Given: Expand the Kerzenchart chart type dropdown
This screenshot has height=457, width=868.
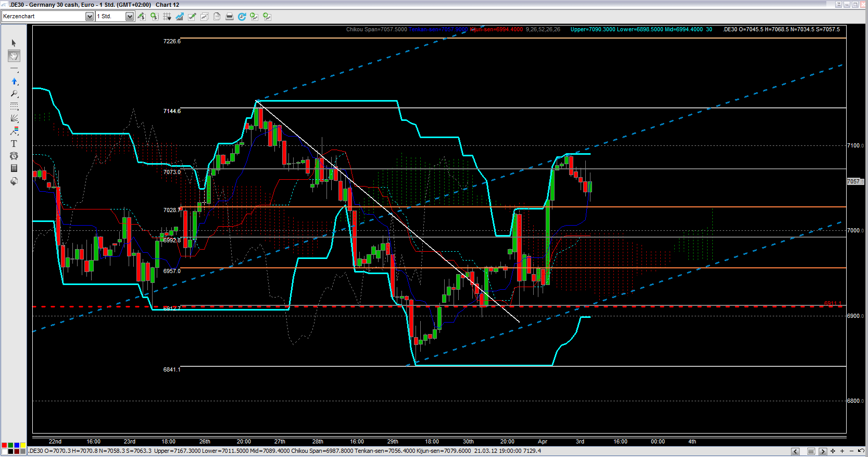Looking at the screenshot, I should 89,17.
